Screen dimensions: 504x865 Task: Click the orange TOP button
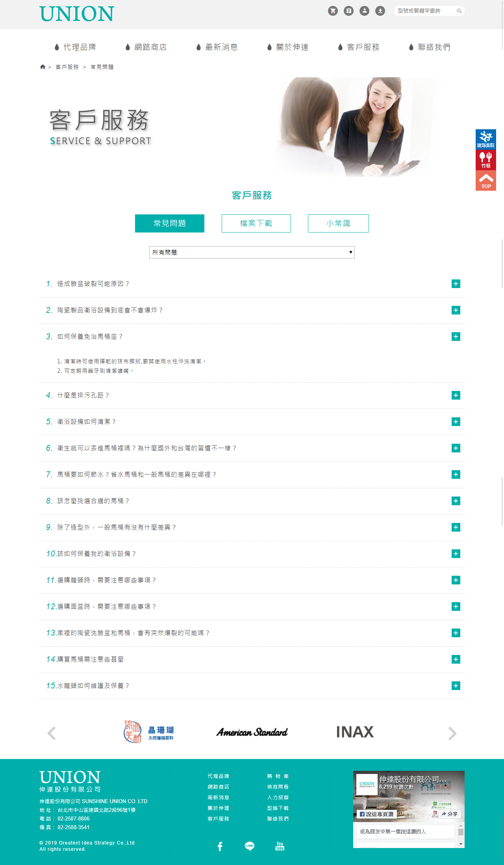point(486,180)
